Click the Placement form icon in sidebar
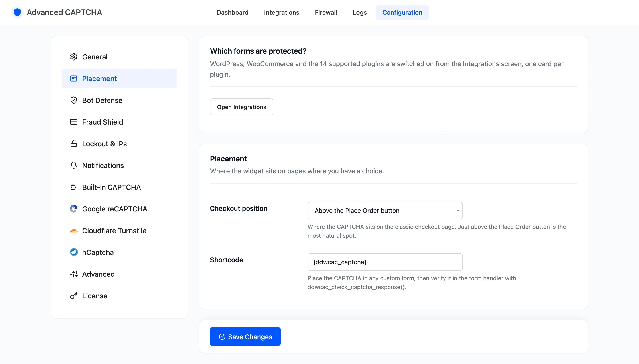Image resolution: width=639 pixels, height=364 pixels. tap(74, 78)
